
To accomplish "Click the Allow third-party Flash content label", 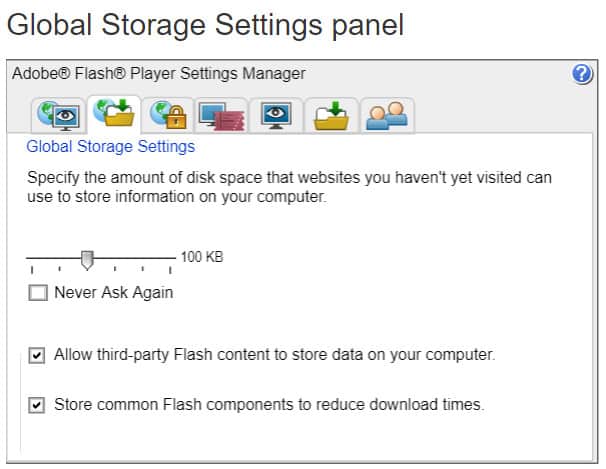I will [274, 355].
